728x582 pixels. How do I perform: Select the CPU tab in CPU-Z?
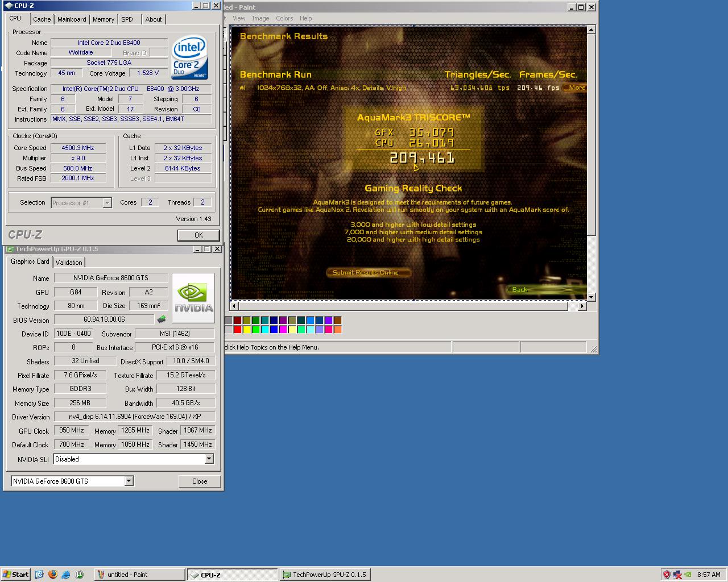(15, 18)
